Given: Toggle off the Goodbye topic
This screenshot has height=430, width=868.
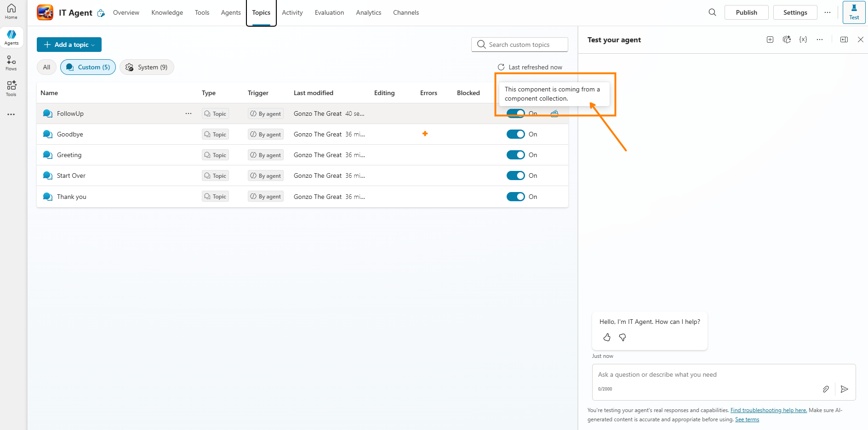Looking at the screenshot, I should (515, 134).
